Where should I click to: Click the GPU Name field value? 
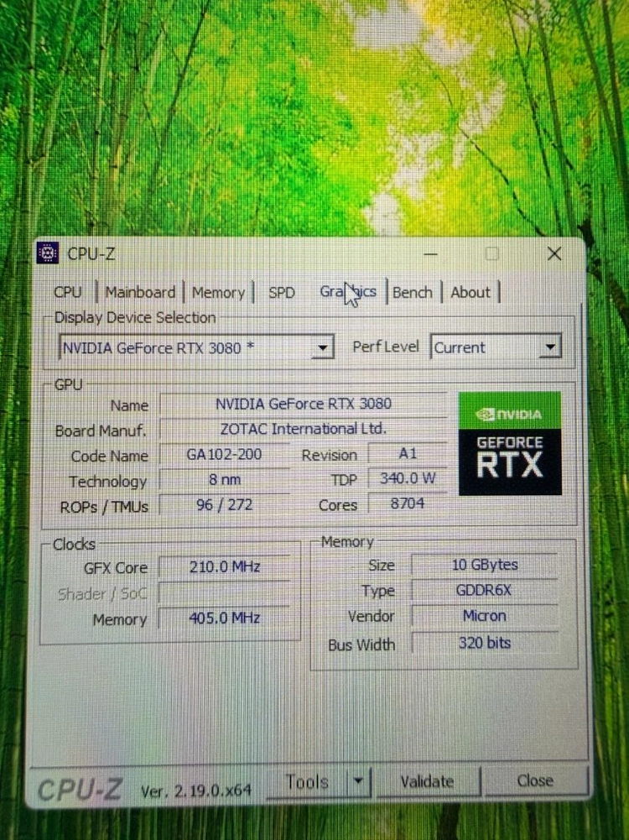pyautogui.click(x=304, y=404)
